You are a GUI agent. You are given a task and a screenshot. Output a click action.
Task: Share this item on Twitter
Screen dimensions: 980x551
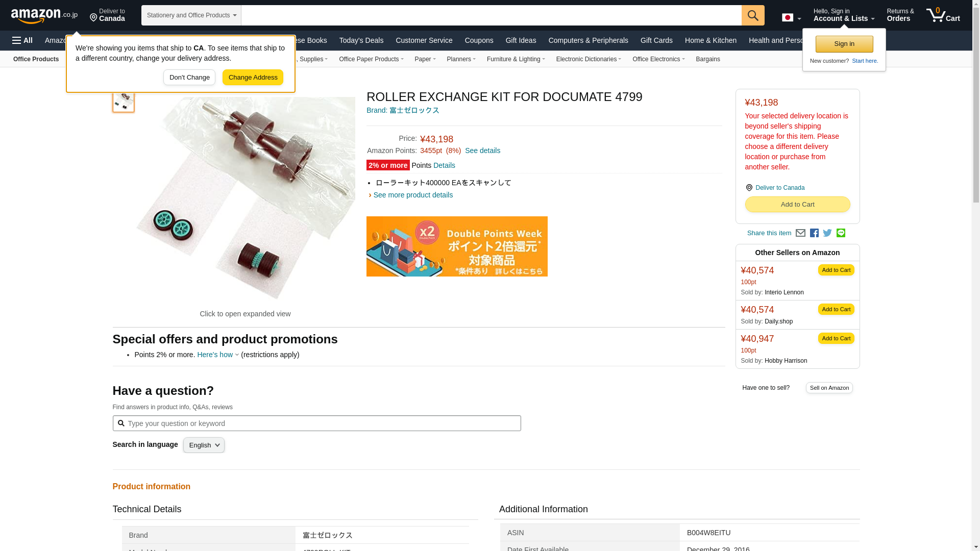(x=827, y=233)
